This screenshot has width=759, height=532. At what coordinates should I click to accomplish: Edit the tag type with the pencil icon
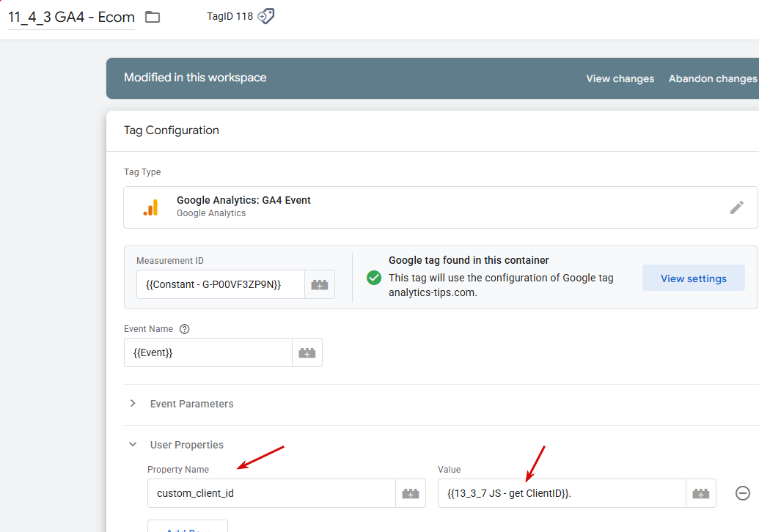click(x=737, y=207)
